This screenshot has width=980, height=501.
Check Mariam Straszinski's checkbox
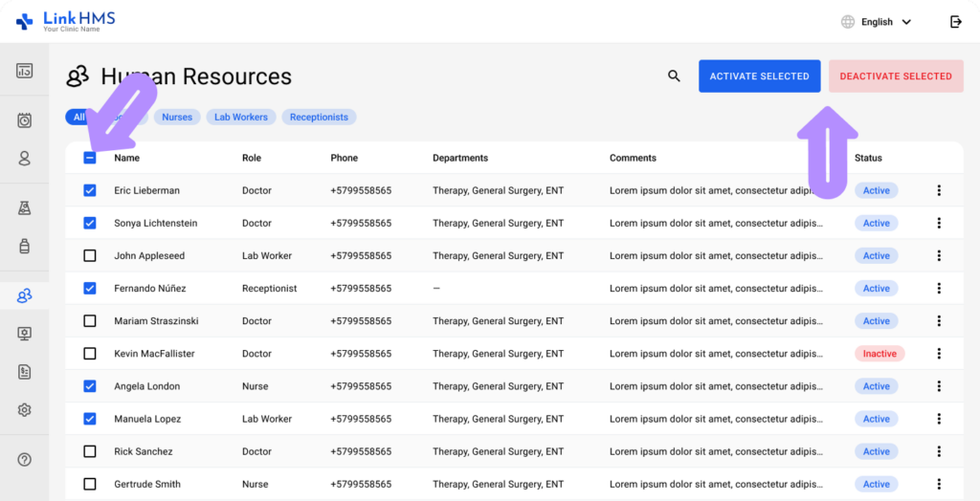click(x=90, y=320)
